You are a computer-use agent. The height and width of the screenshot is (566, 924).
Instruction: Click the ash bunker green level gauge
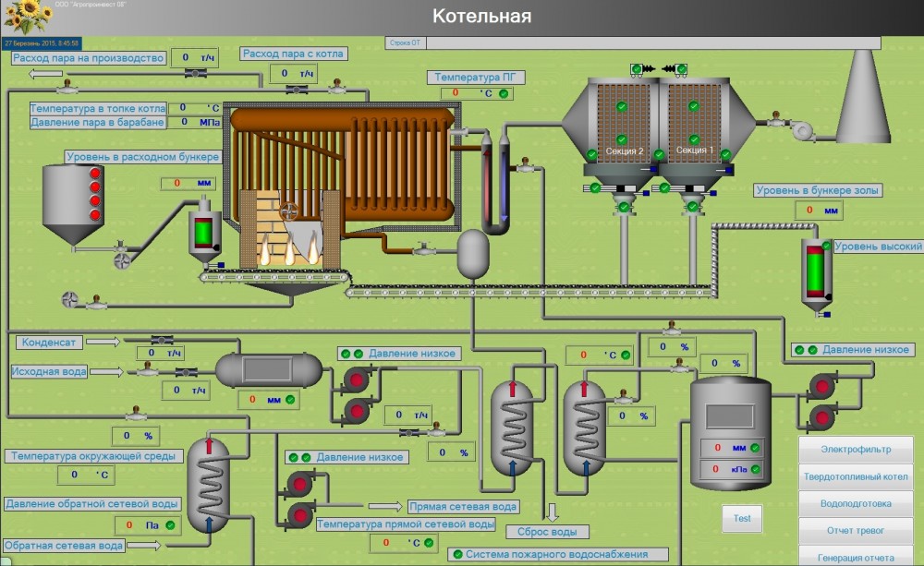tap(815, 268)
